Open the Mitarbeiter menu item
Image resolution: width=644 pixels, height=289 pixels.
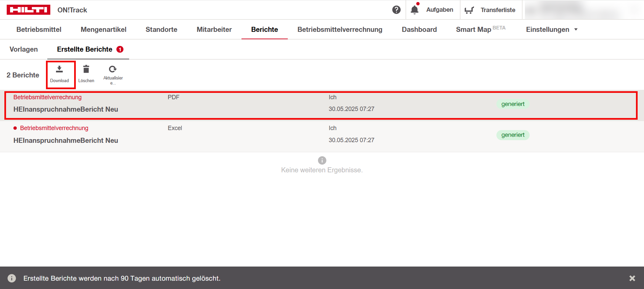(214, 30)
